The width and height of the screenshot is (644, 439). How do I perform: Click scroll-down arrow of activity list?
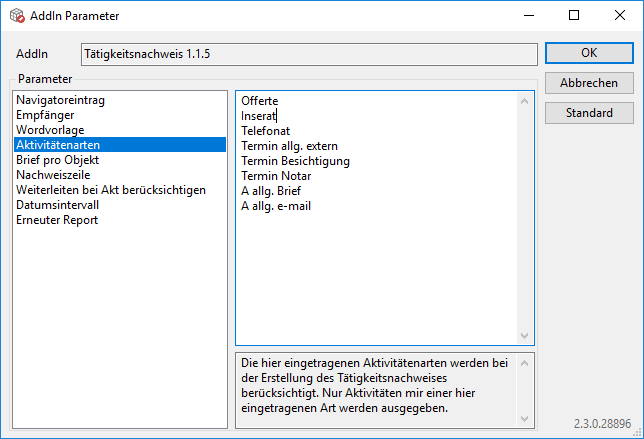[x=524, y=336]
